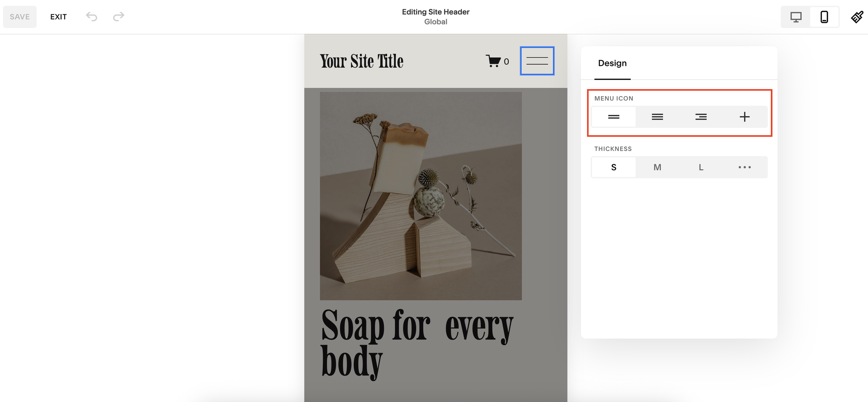Click the header hamburger menu preview

pos(537,61)
